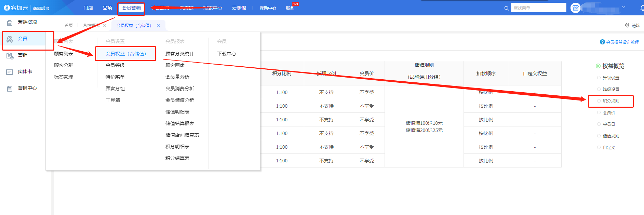Screen dimensions: 644x215
Task: Select the 升级设置 radio option
Action: pyautogui.click(x=599, y=78)
